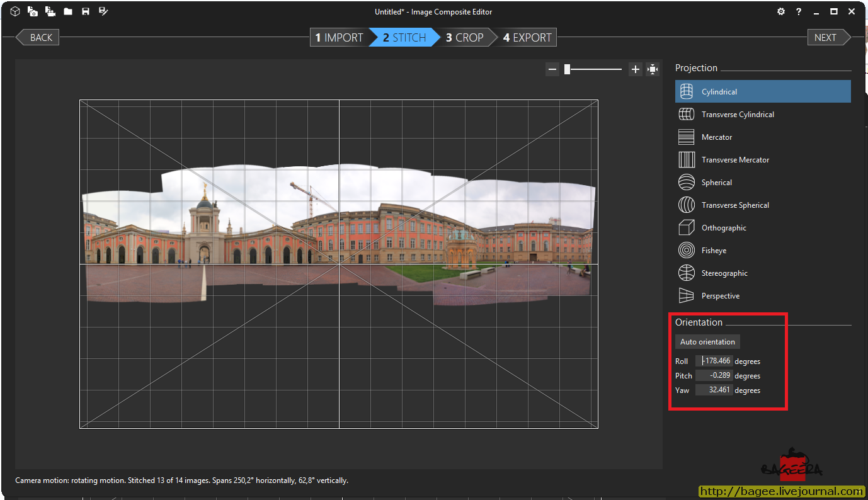Select step 2 STITCH tab
The width and height of the screenshot is (868, 500).
[x=404, y=38]
